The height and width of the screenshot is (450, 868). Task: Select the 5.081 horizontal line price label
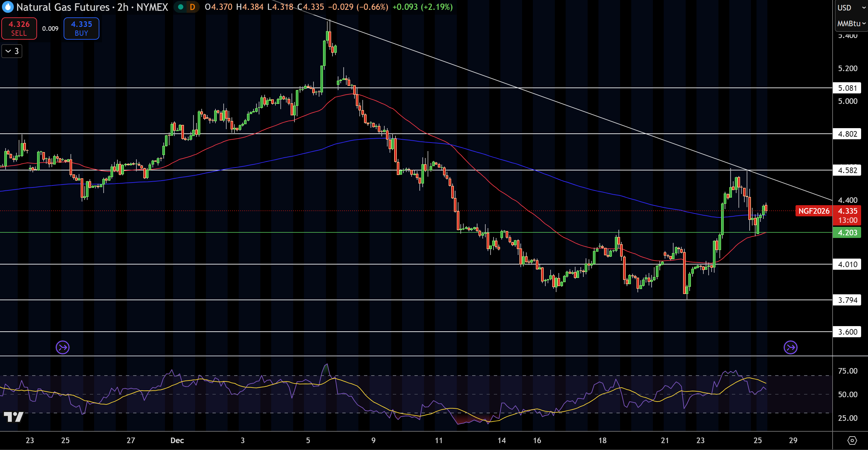(x=847, y=88)
